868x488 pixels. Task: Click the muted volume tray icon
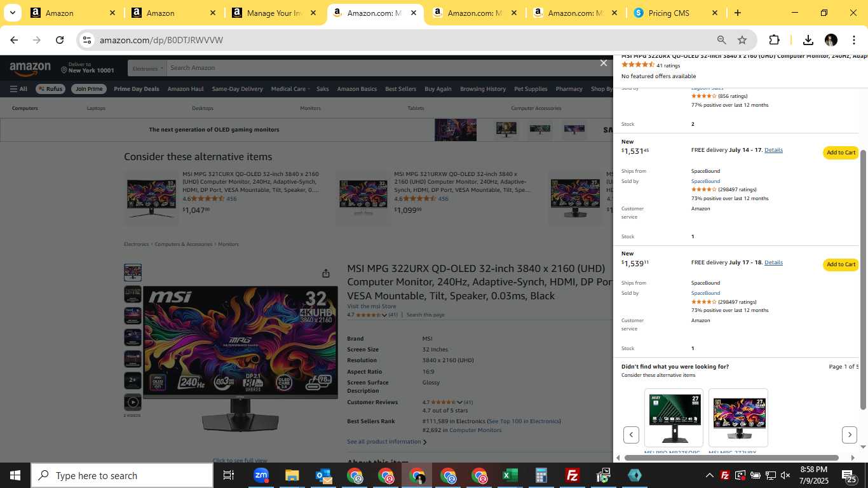785,475
